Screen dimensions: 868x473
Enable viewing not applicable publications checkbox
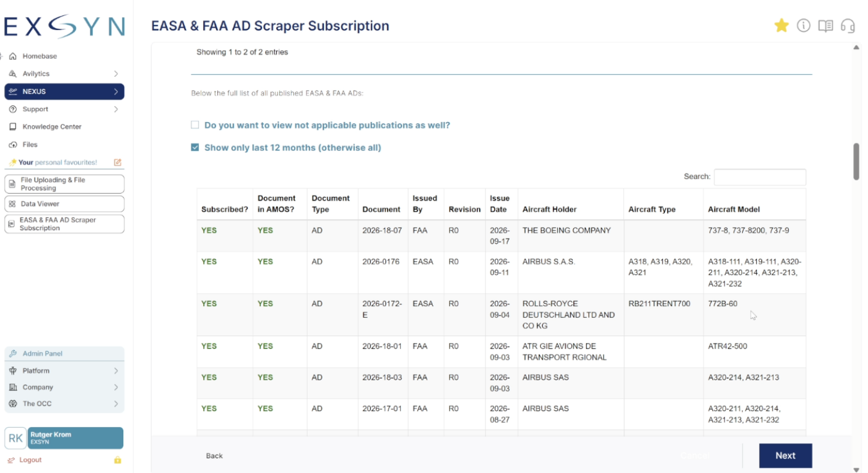point(195,125)
